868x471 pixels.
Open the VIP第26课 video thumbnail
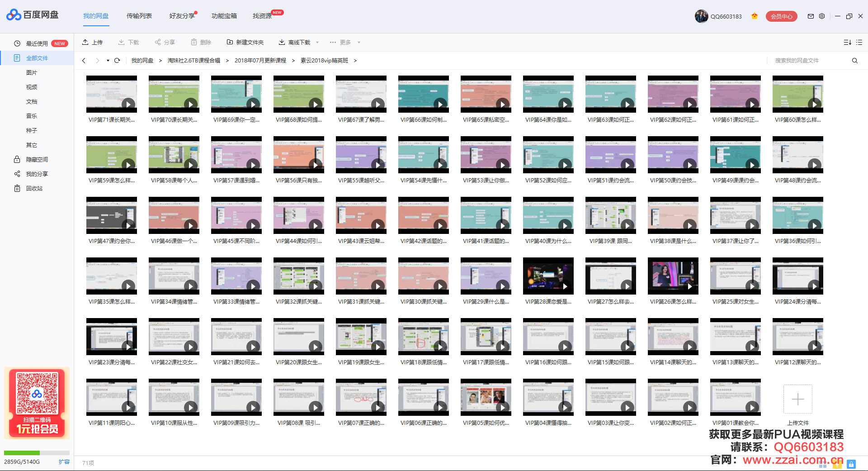click(x=673, y=276)
